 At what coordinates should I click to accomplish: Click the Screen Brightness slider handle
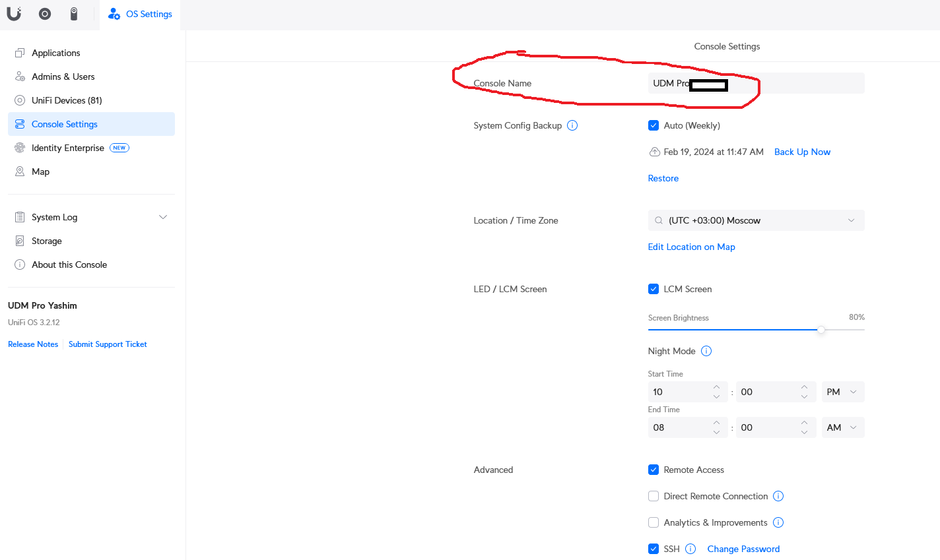click(821, 330)
